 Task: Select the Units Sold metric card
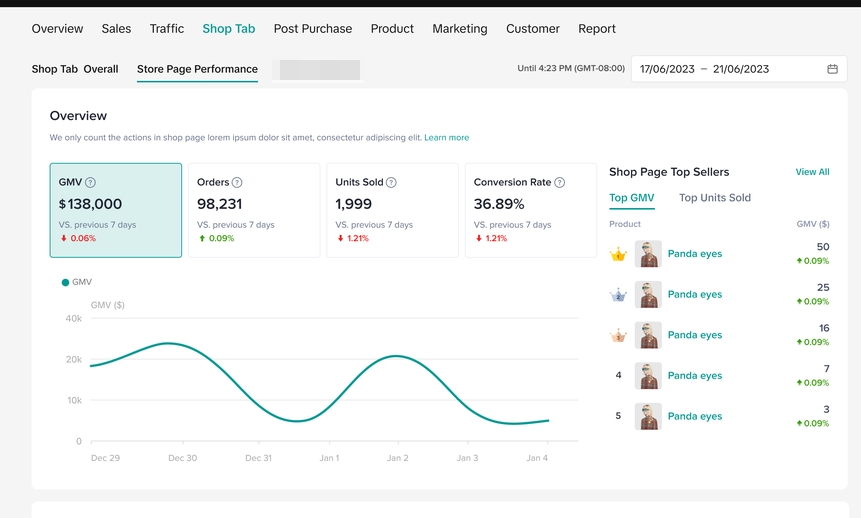click(x=392, y=211)
